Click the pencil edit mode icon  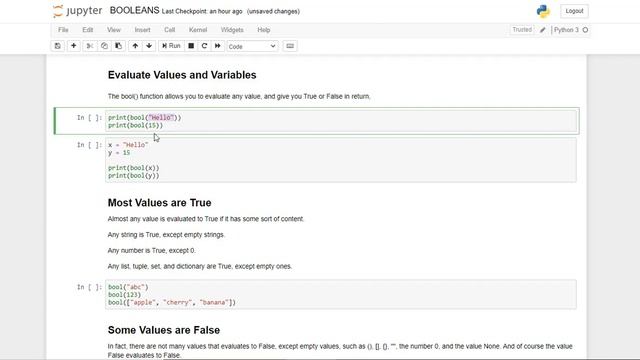point(542,30)
